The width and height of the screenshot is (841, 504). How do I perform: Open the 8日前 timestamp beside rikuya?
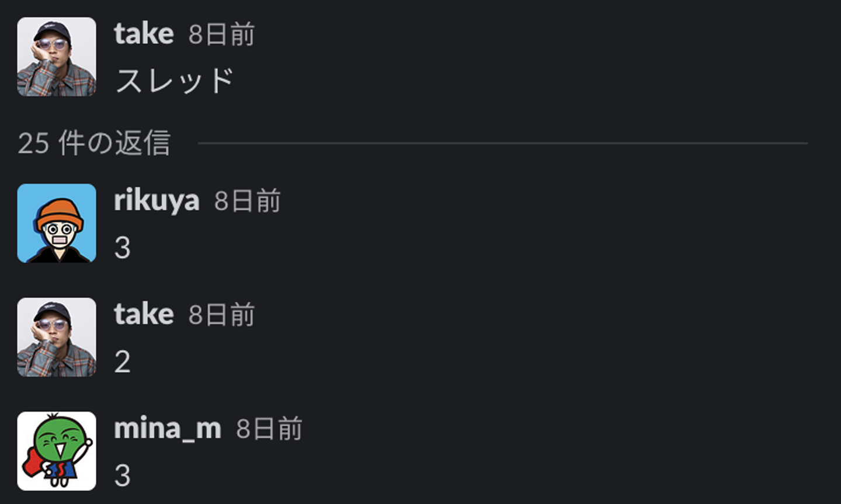point(247,201)
